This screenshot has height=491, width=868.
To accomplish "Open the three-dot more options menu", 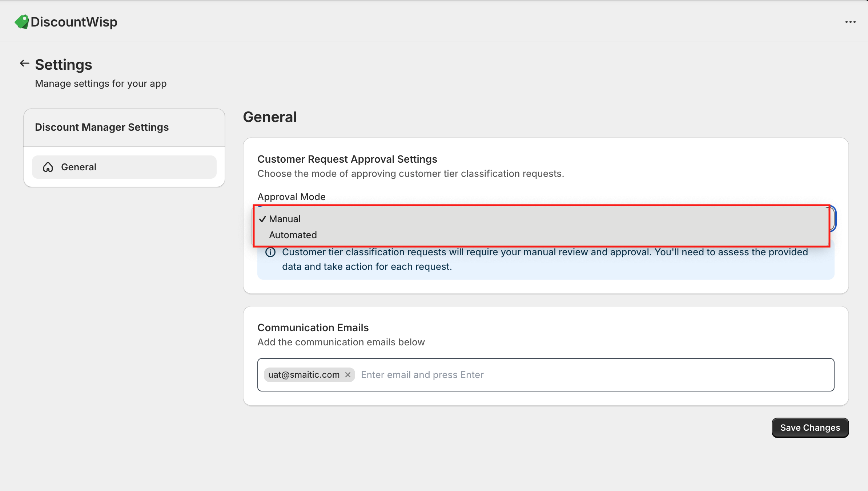I will point(850,22).
